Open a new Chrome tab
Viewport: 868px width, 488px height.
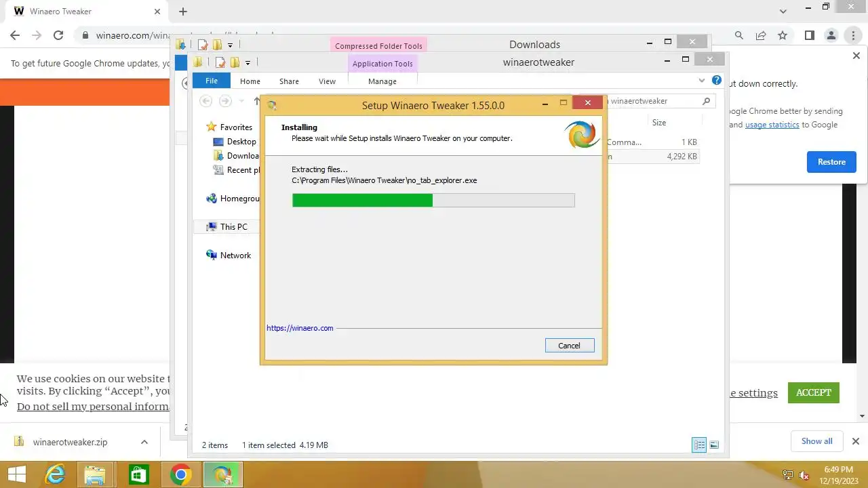click(x=182, y=12)
